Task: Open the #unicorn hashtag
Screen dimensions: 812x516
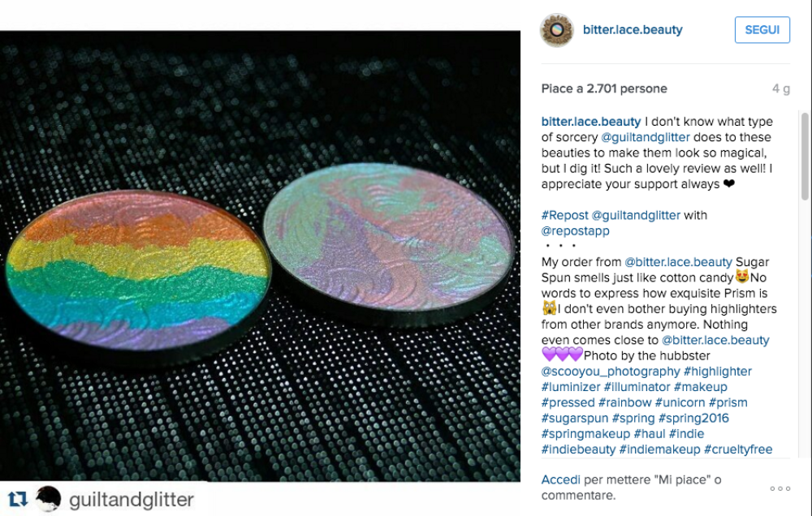Action: pyautogui.click(x=680, y=402)
